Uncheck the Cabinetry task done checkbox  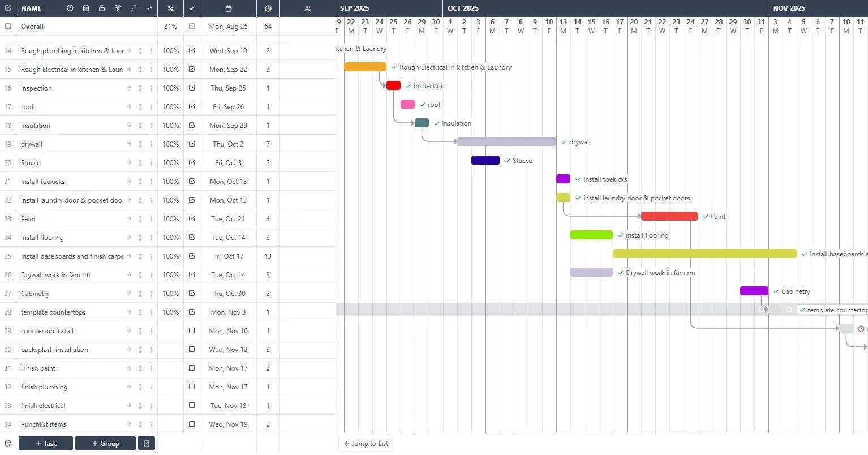coord(192,293)
